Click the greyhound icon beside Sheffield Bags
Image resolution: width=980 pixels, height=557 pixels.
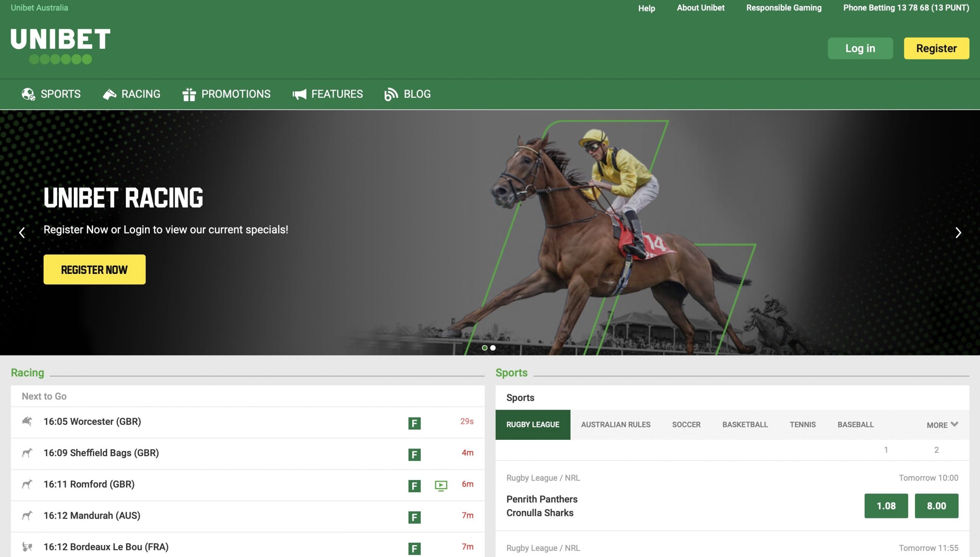tap(27, 453)
